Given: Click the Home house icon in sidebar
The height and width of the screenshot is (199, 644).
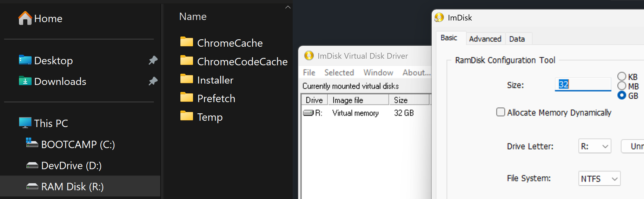Looking at the screenshot, I should pyautogui.click(x=25, y=18).
